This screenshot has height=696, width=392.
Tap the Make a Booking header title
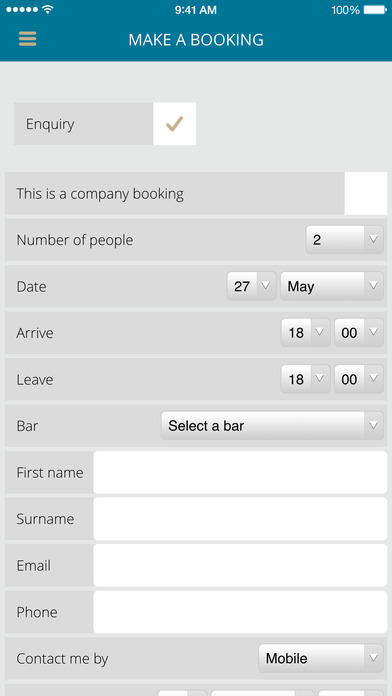(196, 40)
